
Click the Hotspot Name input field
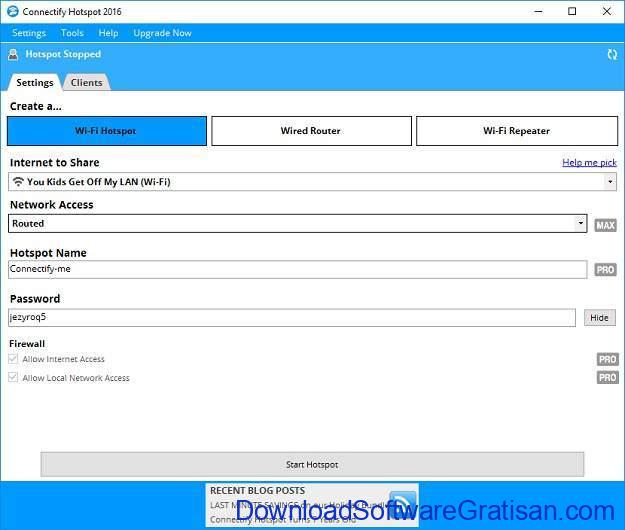click(297, 269)
